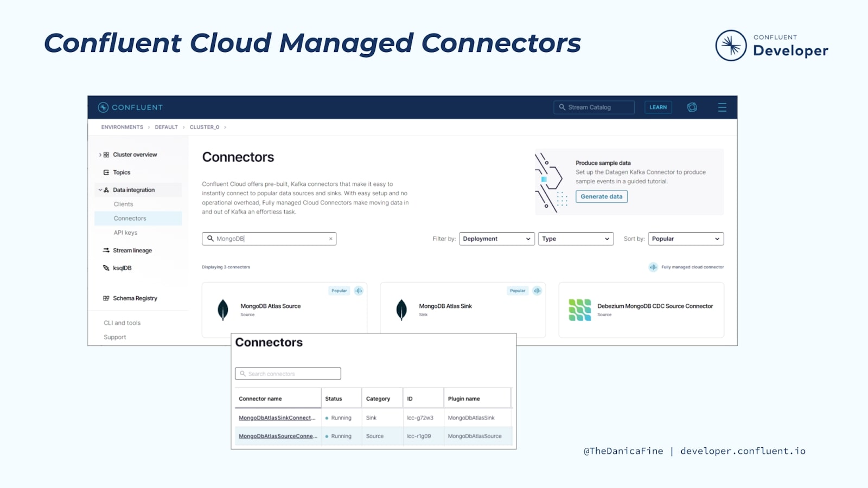Click into the MongoDB connector search field
This screenshot has width=868, height=488.
coord(269,239)
